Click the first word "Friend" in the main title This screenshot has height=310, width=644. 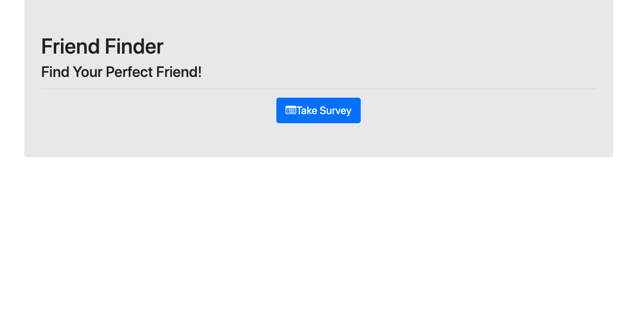[x=71, y=46]
